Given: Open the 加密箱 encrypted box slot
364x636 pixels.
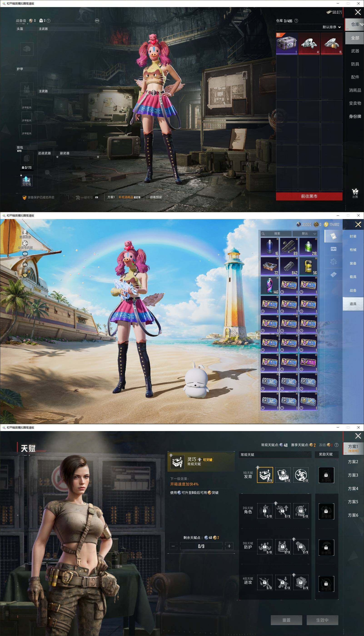Looking at the screenshot, I should 27,181.
